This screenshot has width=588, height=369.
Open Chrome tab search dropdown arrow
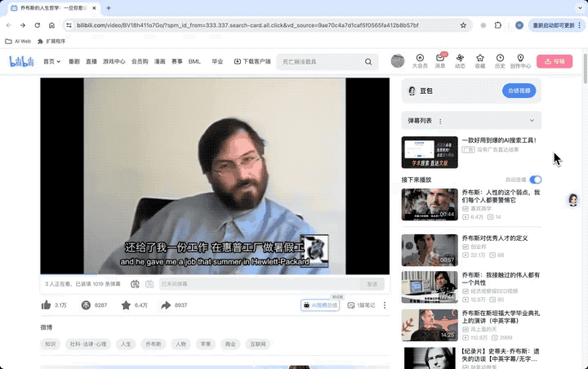pos(580,7)
